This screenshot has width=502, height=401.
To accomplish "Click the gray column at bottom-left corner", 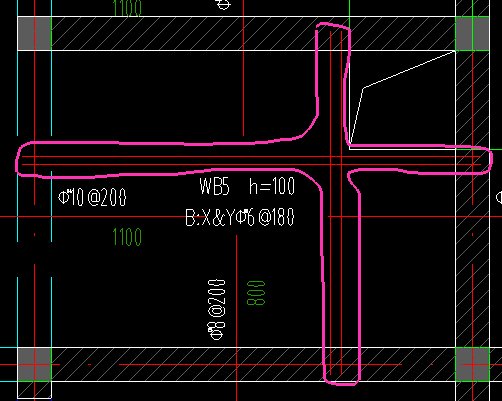I will tap(35, 364).
